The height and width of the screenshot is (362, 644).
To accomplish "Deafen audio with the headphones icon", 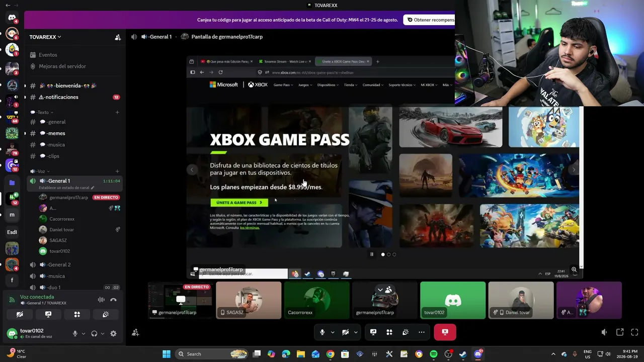I will (x=94, y=333).
